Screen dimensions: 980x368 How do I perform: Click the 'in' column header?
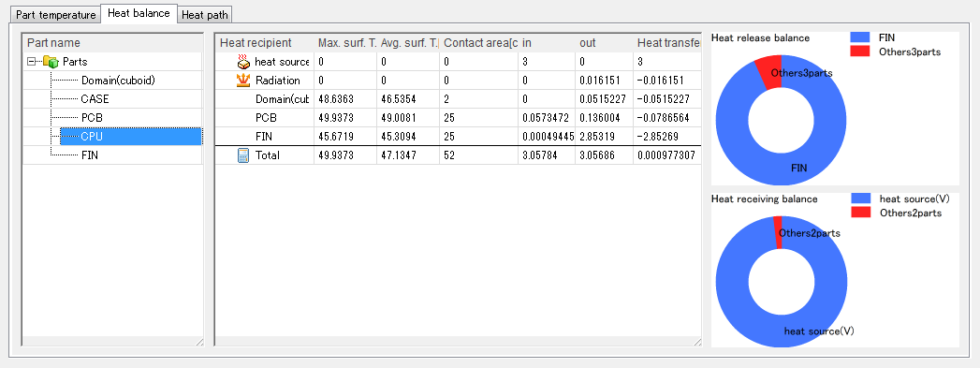[x=547, y=43]
